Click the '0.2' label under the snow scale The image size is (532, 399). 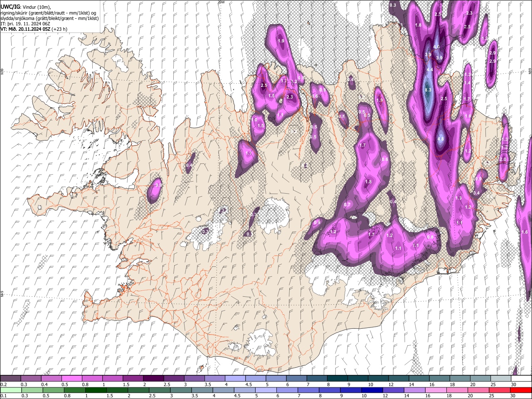(x=3, y=384)
